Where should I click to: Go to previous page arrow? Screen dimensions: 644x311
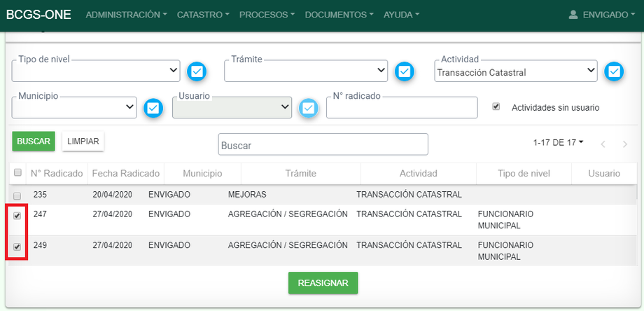603,144
